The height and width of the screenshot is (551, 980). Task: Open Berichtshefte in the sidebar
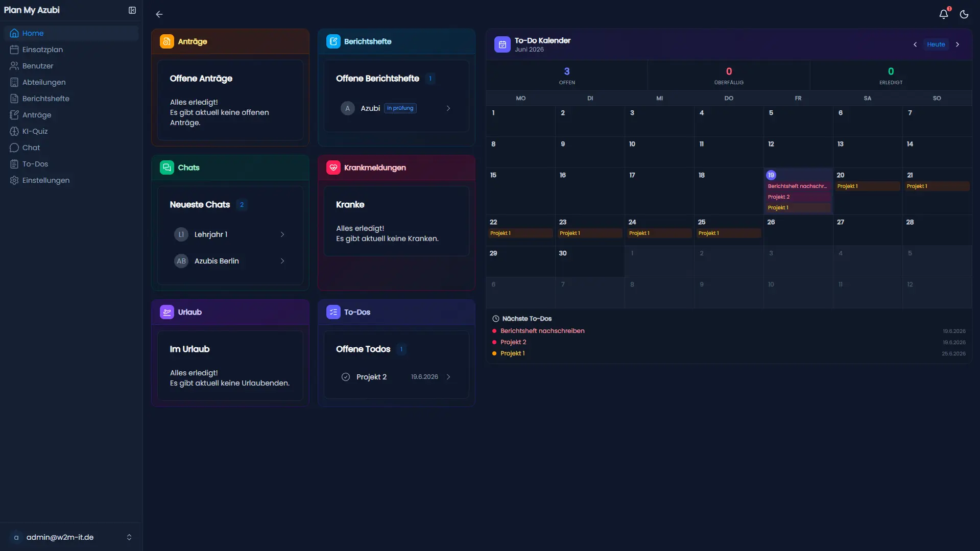(x=71, y=99)
